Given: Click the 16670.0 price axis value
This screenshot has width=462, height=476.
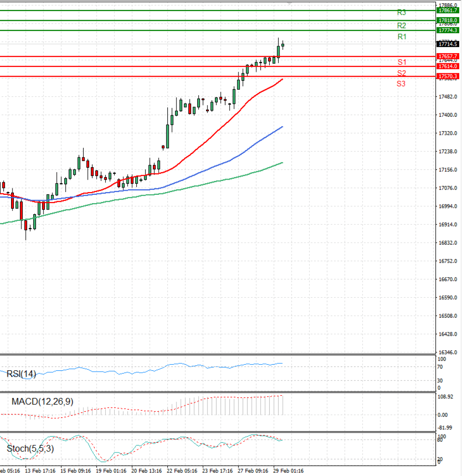Looking at the screenshot, I should click(x=448, y=279).
